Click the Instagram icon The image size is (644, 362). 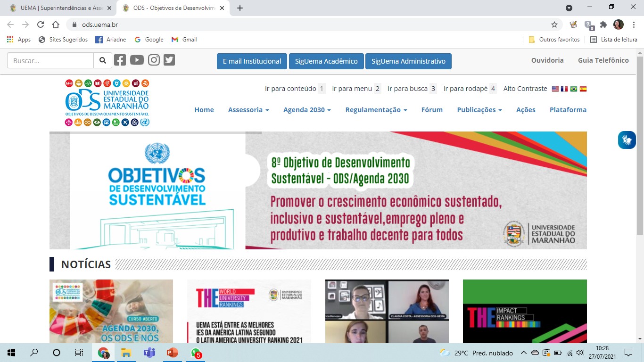tap(154, 60)
